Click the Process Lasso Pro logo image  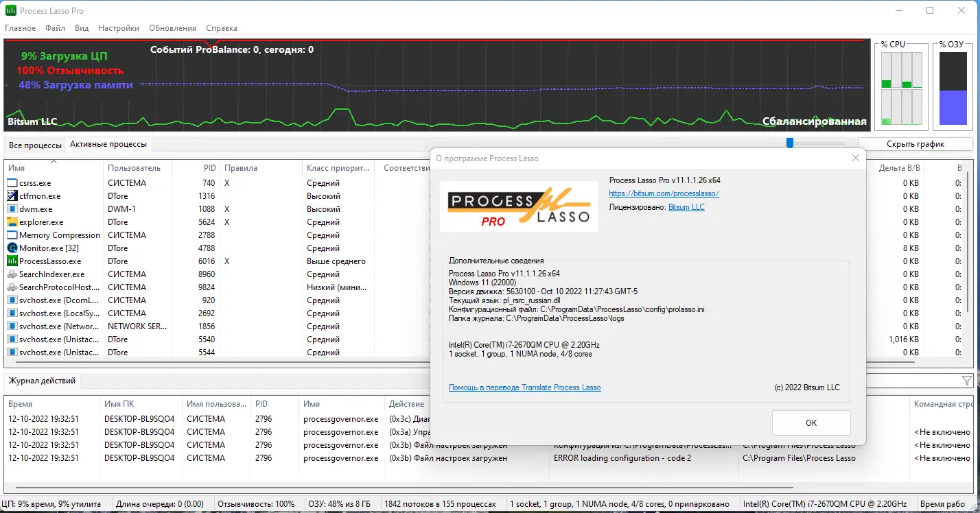click(x=519, y=206)
